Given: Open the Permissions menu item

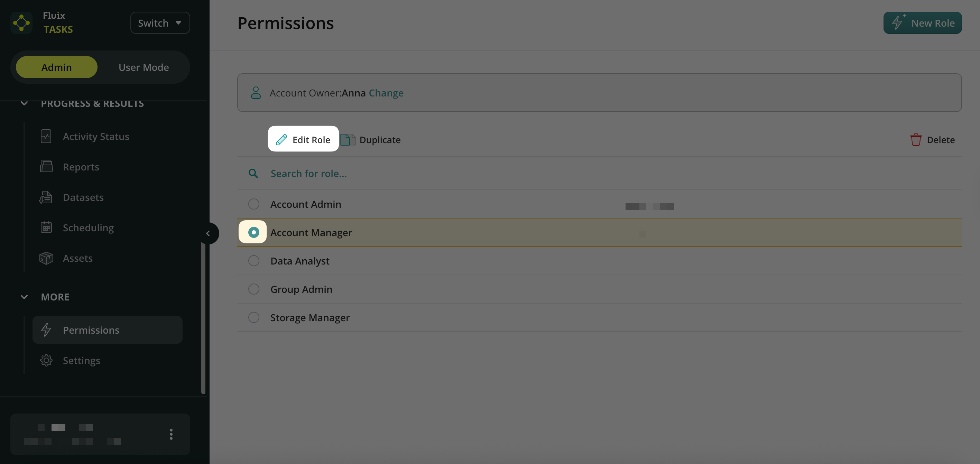Looking at the screenshot, I should [107, 330].
